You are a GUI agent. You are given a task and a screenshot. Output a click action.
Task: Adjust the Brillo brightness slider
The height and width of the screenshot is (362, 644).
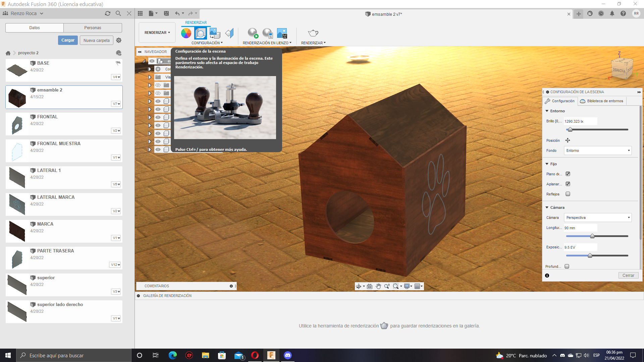tap(570, 129)
